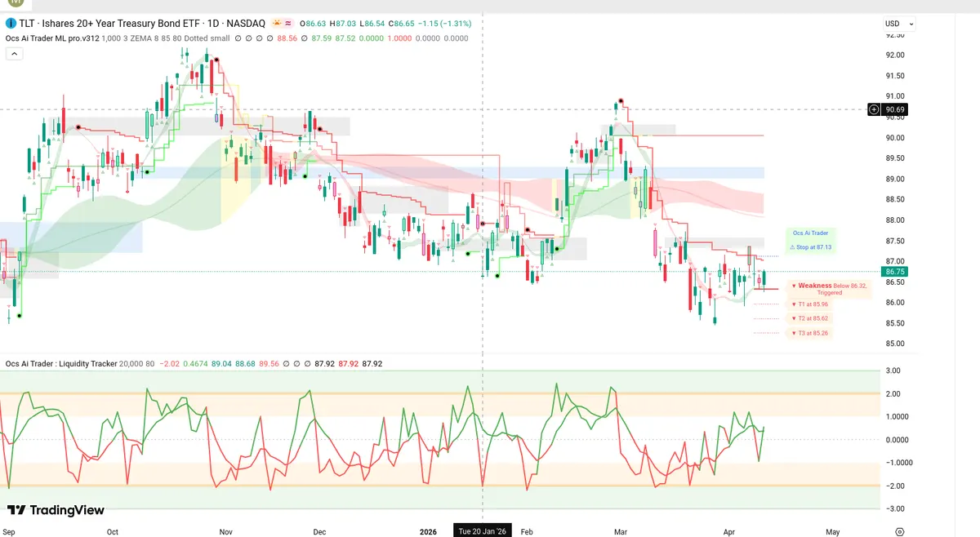Click the -1.15 (-1.31%) change value

446,24
